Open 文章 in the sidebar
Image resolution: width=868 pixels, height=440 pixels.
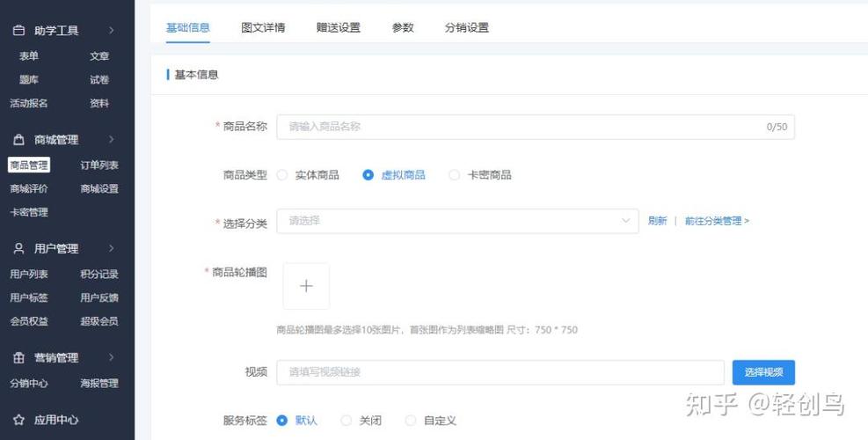[99, 56]
